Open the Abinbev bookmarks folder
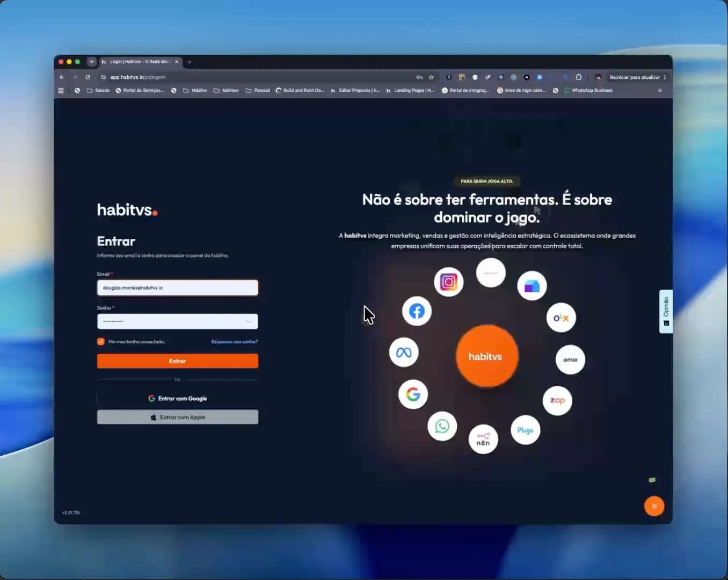728x580 pixels. (226, 91)
